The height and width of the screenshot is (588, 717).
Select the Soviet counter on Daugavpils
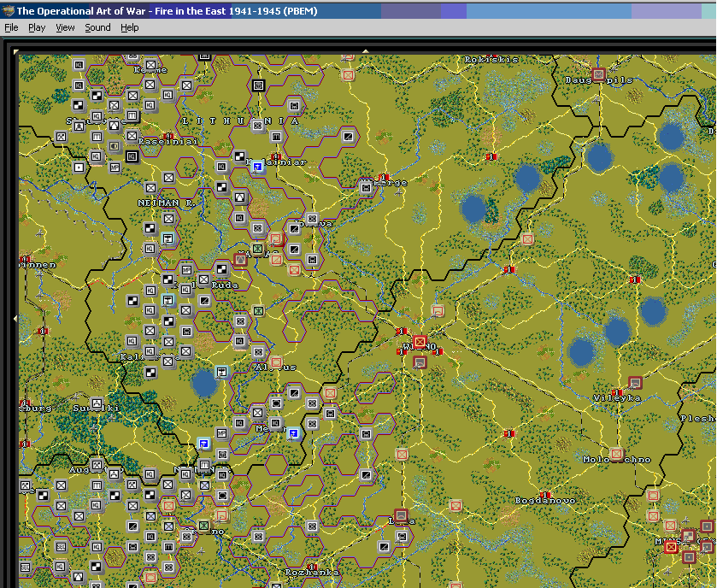click(598, 74)
